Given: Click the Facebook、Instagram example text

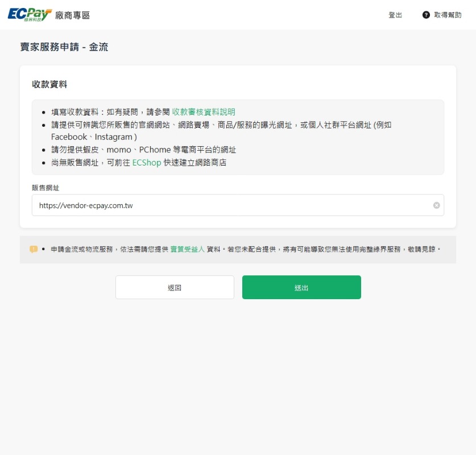Looking at the screenshot, I should [94, 137].
